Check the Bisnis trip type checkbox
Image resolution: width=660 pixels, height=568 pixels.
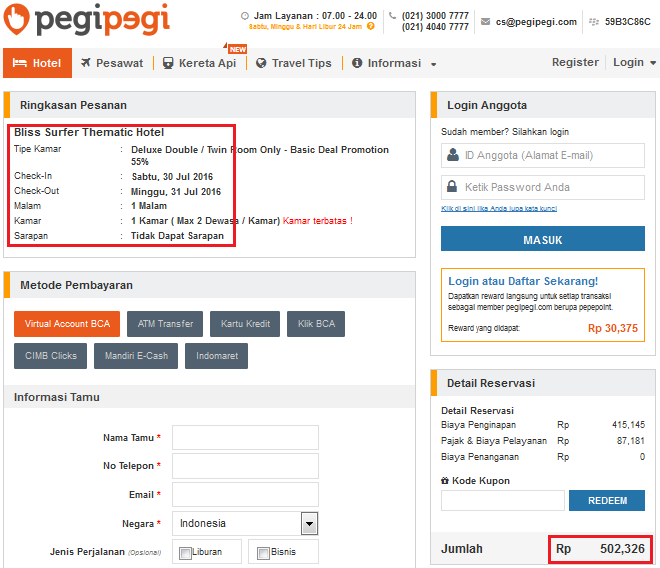click(x=263, y=553)
